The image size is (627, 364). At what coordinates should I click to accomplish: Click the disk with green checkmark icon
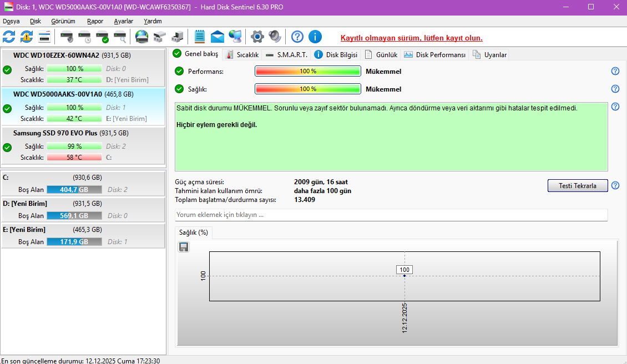[x=102, y=37]
